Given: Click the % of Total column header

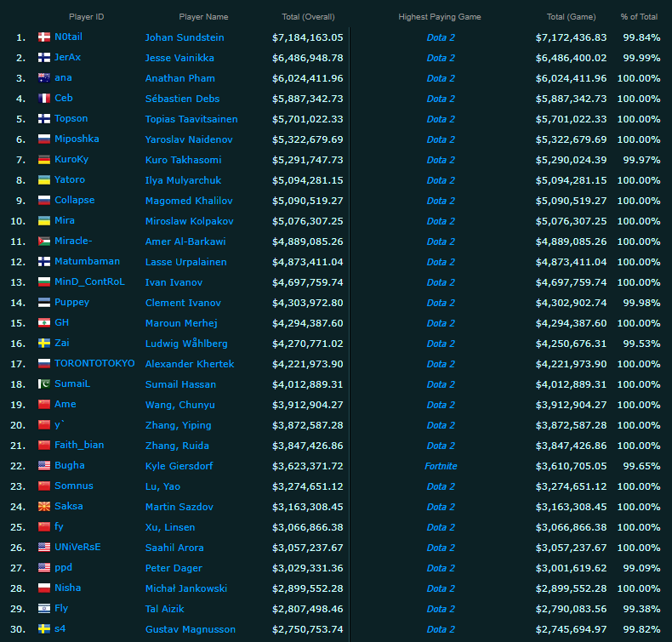Looking at the screenshot, I should 639,17.
